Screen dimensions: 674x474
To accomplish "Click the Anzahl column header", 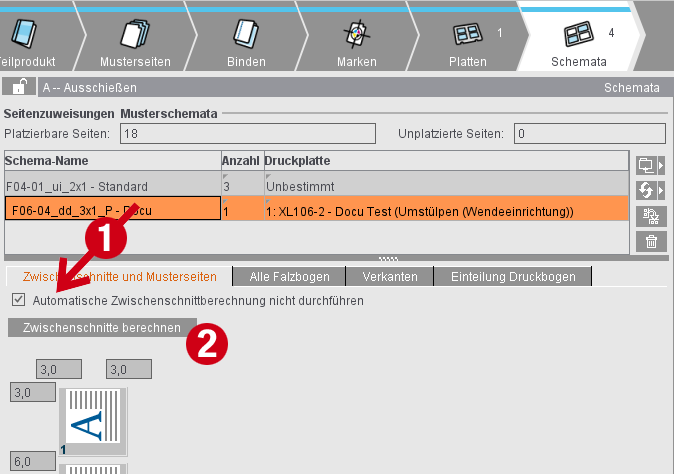I will click(x=243, y=161).
